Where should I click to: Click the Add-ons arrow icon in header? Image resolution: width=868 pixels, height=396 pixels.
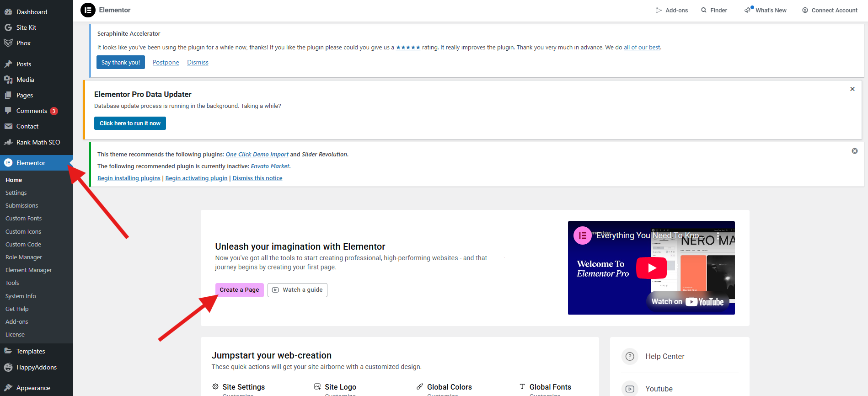click(659, 10)
